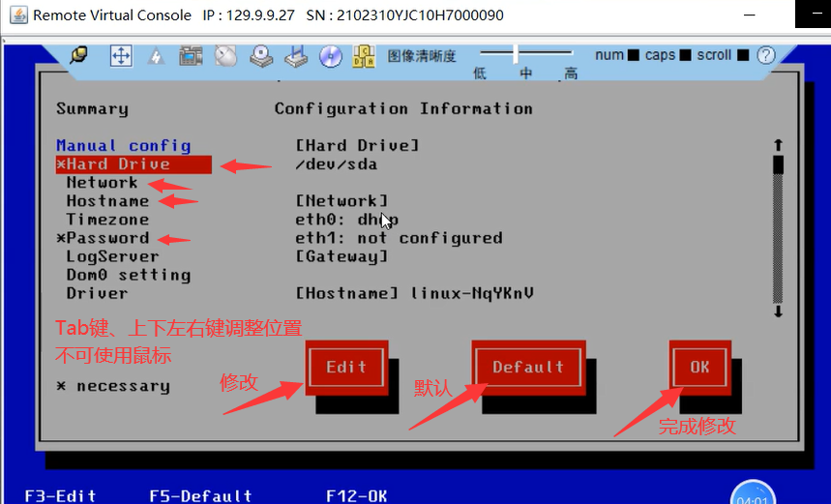Select LogServer in Summary list
831x504 pixels.
tap(112, 256)
